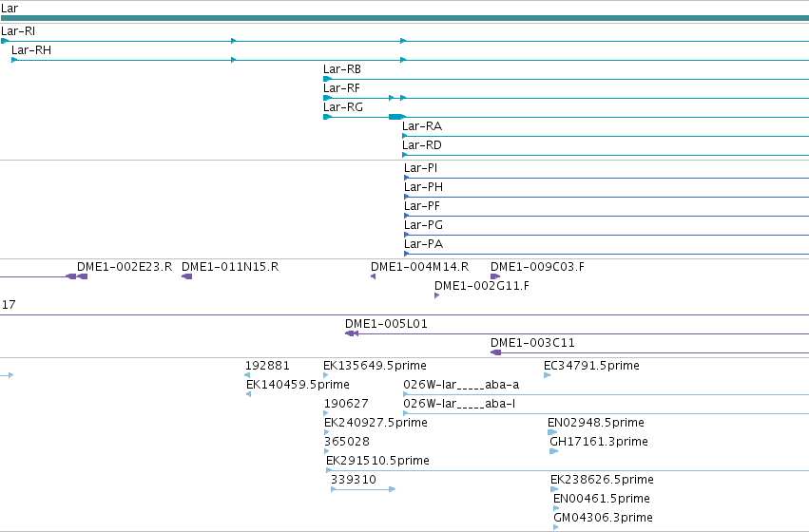
Task: Select the EK140459.5prime label
Action: (x=299, y=385)
